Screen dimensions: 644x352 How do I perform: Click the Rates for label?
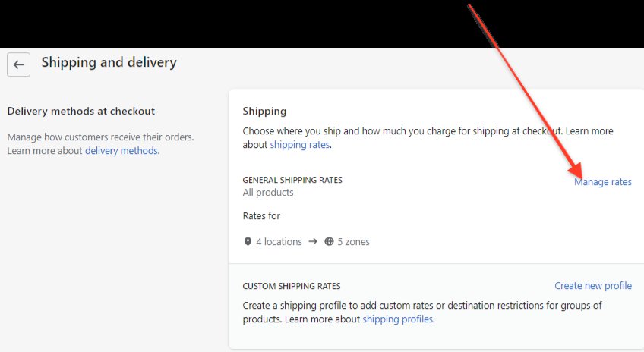click(x=261, y=216)
